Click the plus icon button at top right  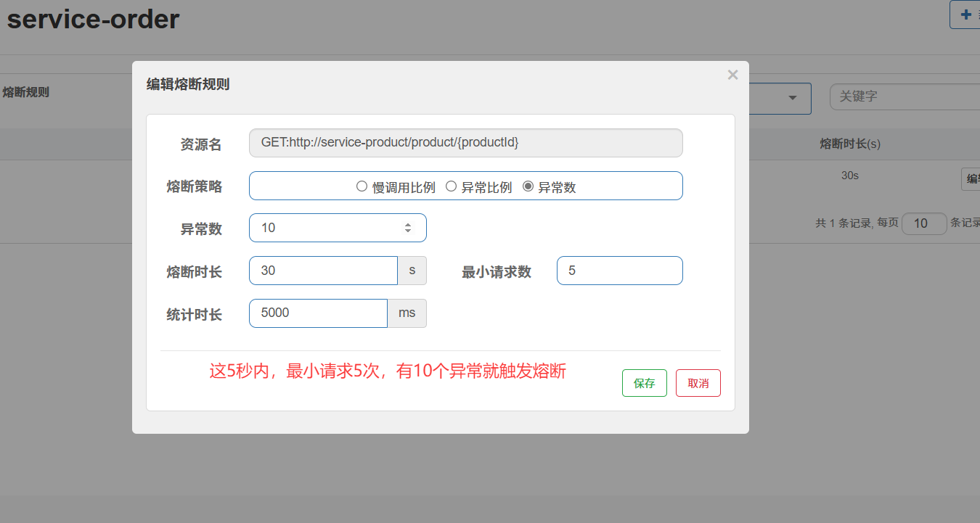[965, 15]
